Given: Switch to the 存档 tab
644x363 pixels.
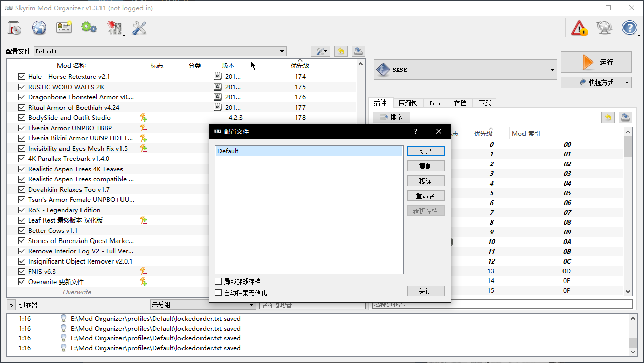Looking at the screenshot, I should pos(460,103).
